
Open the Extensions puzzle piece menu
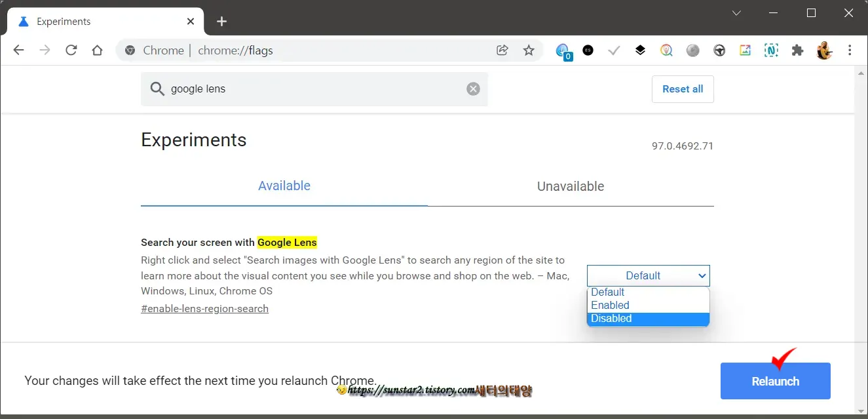[797, 50]
